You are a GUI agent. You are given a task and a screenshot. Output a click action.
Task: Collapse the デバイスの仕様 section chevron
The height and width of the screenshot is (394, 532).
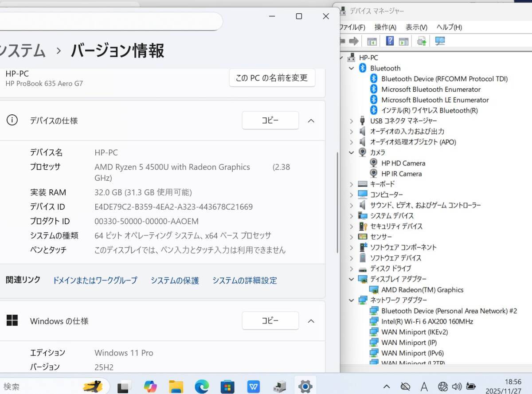tap(311, 120)
